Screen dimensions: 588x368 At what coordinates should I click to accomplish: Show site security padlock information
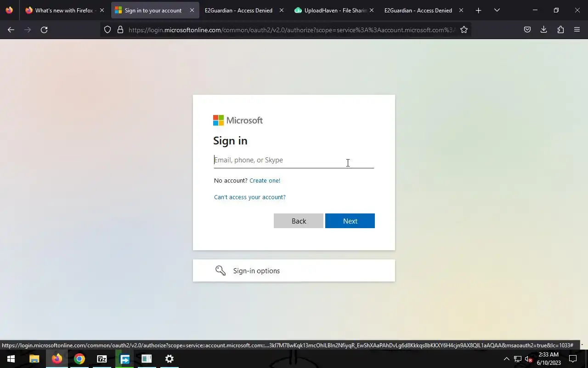(120, 30)
